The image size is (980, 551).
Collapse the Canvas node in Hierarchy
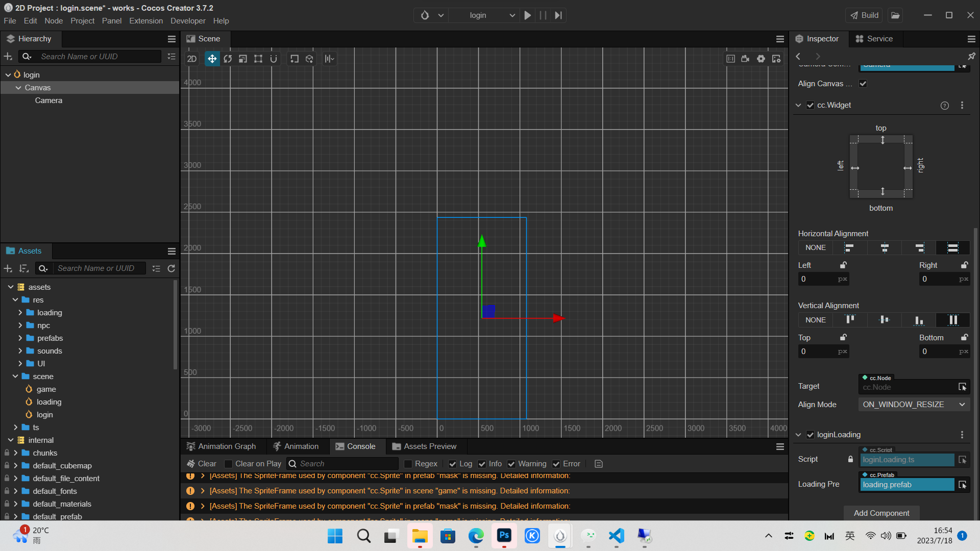pyautogui.click(x=18, y=88)
